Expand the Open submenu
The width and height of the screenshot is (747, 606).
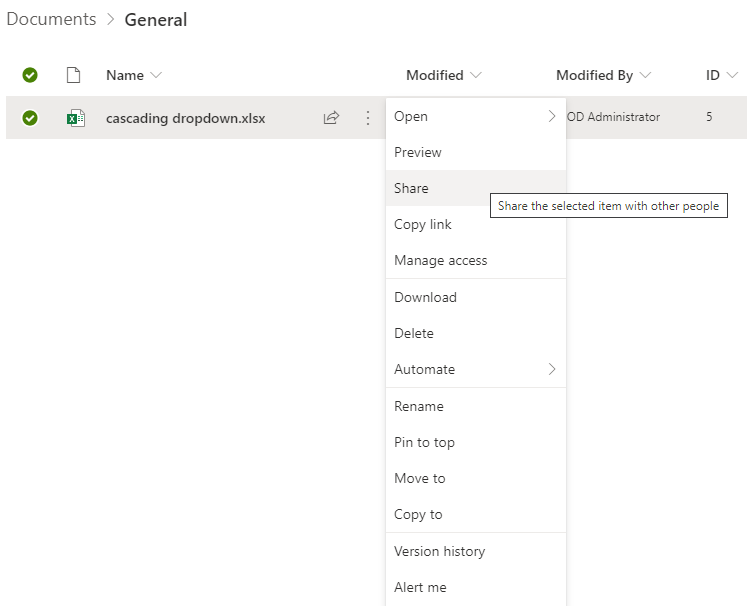[552, 116]
